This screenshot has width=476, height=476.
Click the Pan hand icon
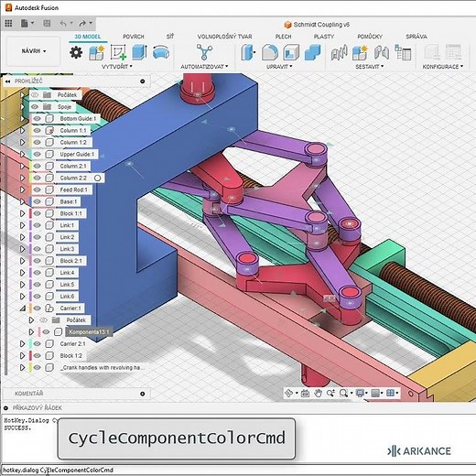coord(318,393)
